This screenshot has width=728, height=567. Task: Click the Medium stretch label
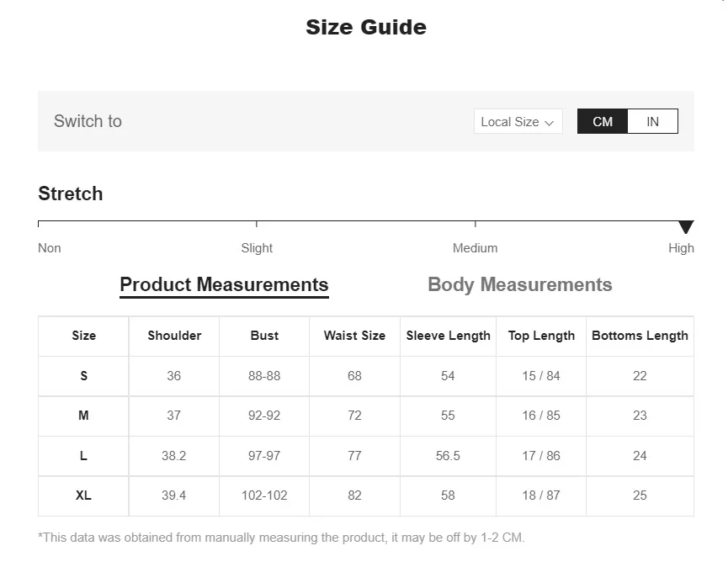click(475, 248)
